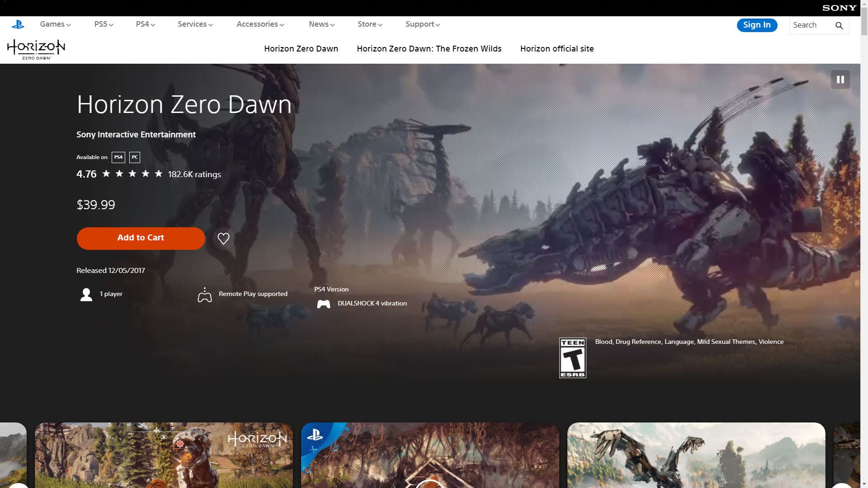Expand the Services dropdown
The height and width of the screenshot is (488, 868).
point(195,24)
